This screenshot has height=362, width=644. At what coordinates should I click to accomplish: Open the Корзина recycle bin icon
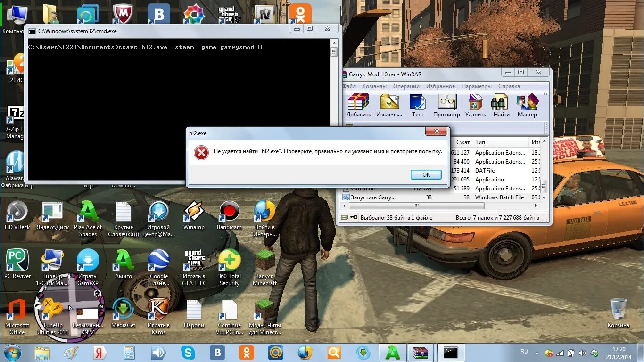point(618,313)
